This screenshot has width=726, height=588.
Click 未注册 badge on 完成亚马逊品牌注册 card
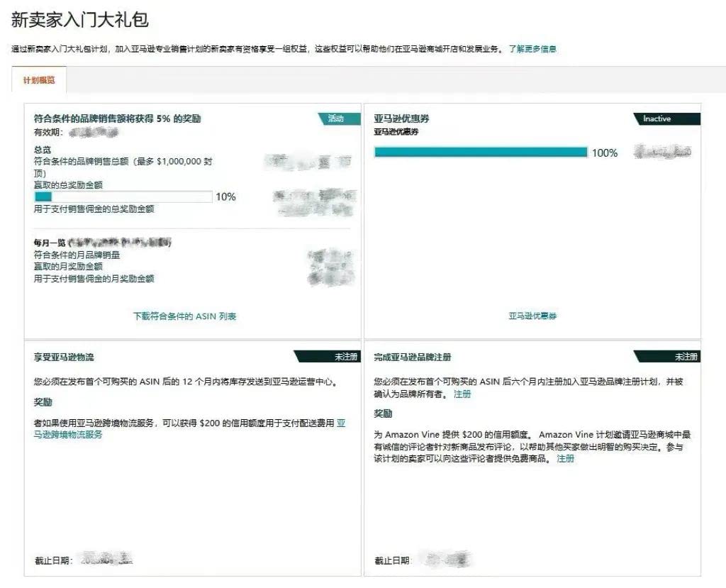(686, 357)
